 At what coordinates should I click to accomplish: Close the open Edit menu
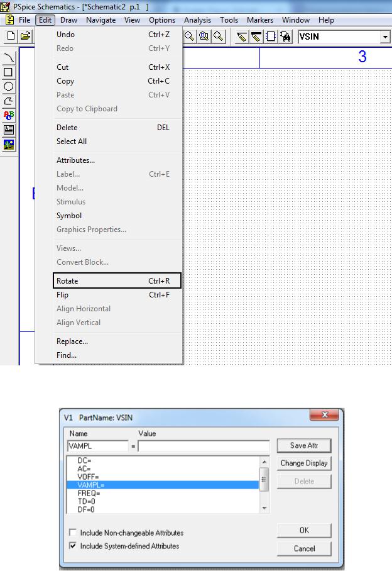(x=45, y=20)
